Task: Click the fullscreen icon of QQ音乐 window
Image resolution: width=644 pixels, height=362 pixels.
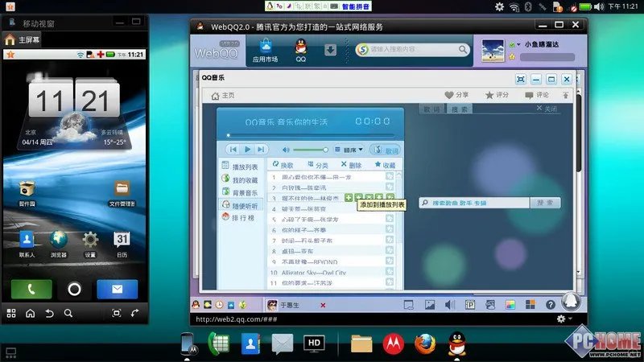Action: click(520, 79)
